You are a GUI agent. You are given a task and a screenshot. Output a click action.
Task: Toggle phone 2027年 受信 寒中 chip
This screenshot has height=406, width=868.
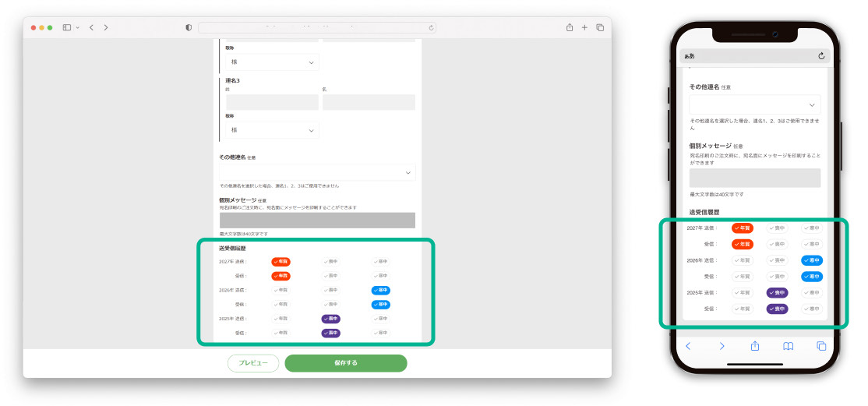tap(812, 244)
